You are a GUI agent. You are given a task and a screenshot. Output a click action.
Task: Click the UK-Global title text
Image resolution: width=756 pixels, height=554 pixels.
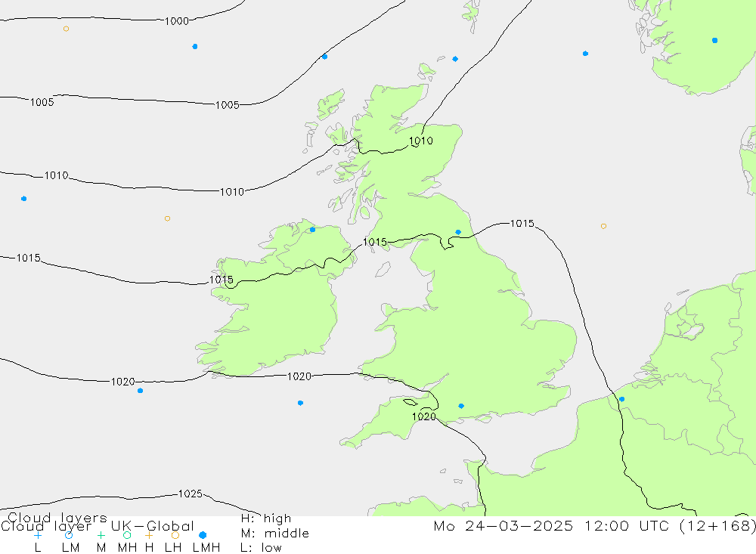[x=152, y=526]
